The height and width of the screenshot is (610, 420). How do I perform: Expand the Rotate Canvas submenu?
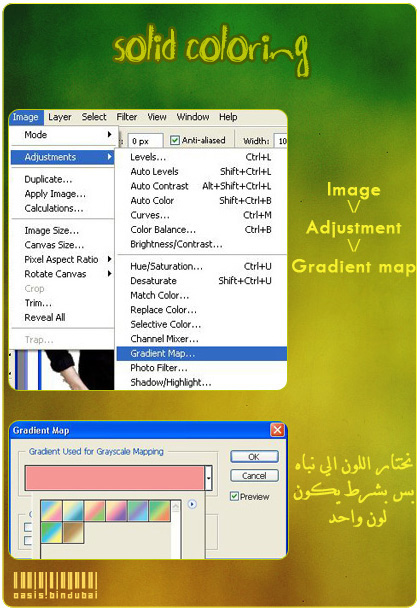pos(63,274)
